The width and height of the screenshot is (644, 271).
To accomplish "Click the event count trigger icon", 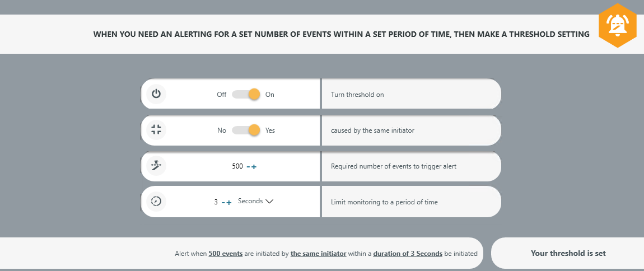I will point(156,166).
